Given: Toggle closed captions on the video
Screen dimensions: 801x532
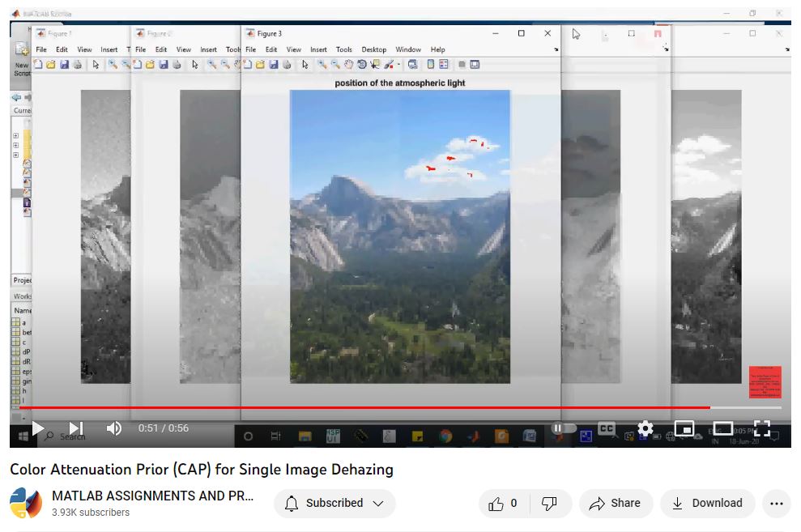Looking at the screenshot, I should coord(606,428).
